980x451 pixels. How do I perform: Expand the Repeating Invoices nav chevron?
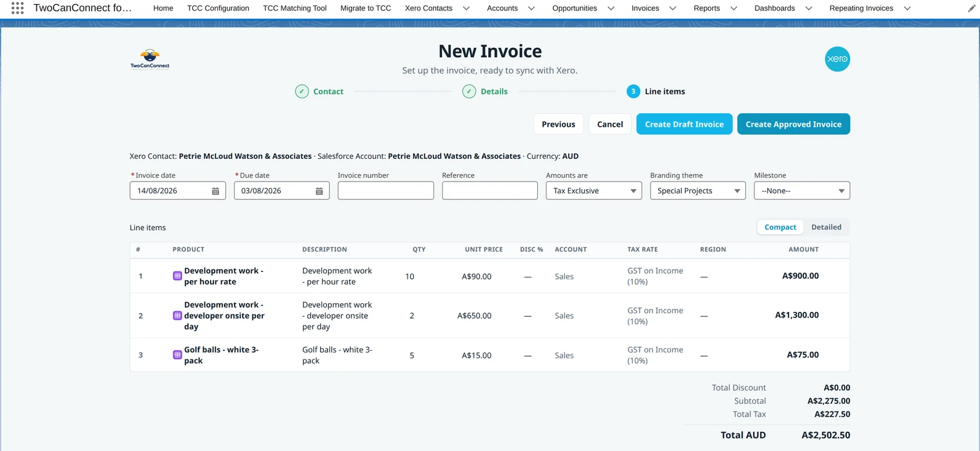[907, 9]
